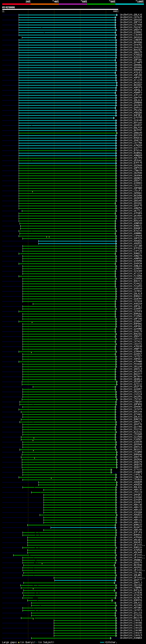
Task: Select the UniRef100_B6V686 label
Action: click(x=131, y=42)
